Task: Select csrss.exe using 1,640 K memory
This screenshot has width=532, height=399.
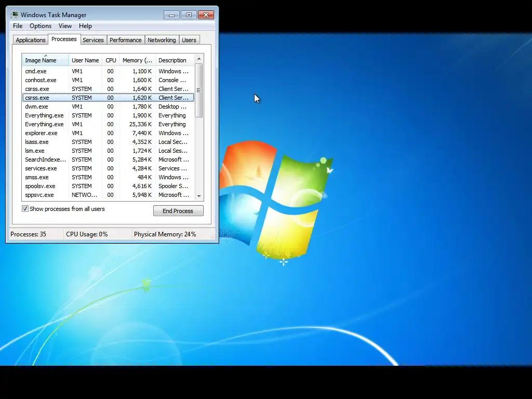Action: tap(108, 89)
